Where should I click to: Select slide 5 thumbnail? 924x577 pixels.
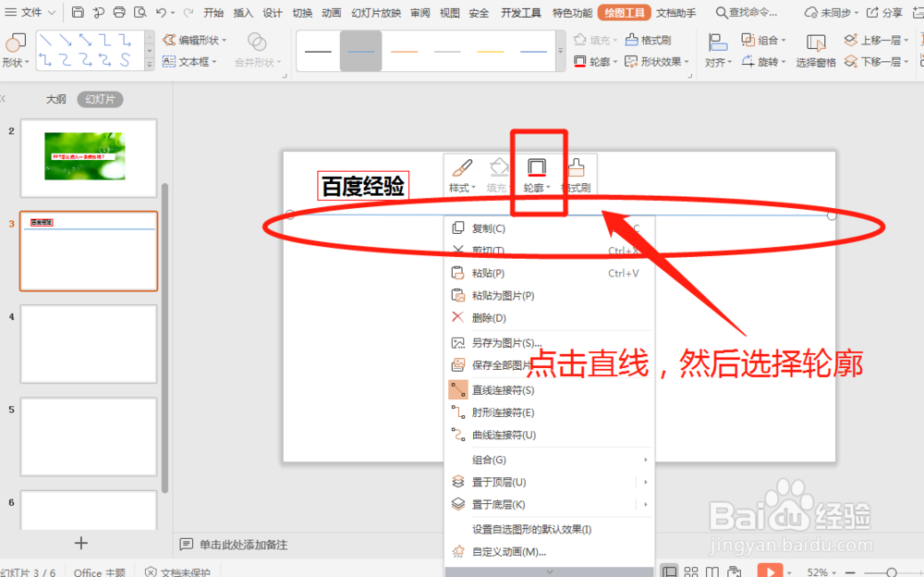(x=89, y=436)
